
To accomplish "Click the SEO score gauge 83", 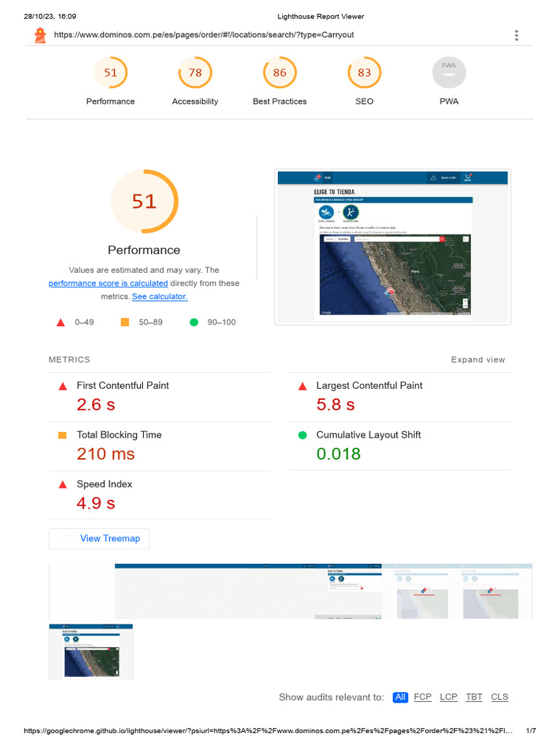I will coord(364,73).
